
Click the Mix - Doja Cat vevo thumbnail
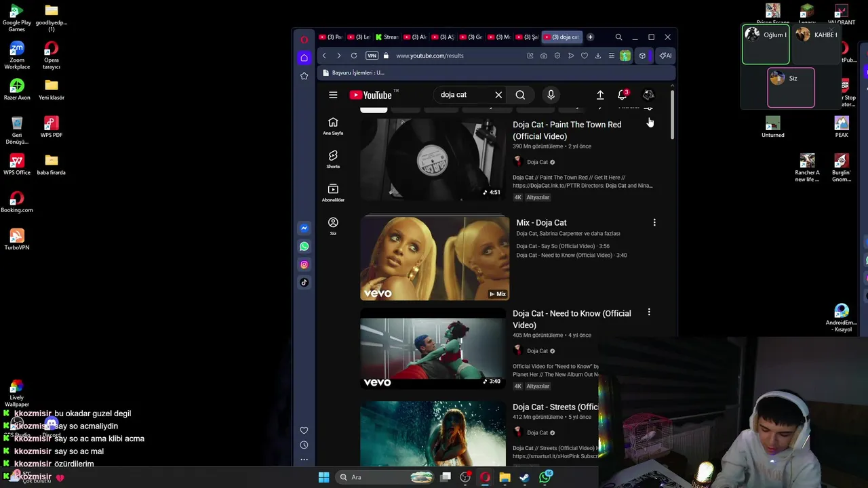(x=435, y=258)
